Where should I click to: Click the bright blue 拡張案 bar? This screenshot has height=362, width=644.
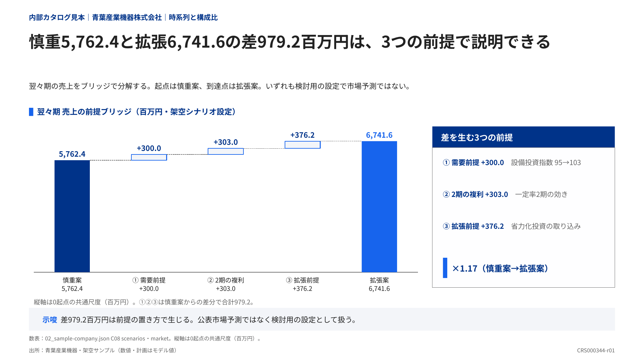[x=379, y=207]
